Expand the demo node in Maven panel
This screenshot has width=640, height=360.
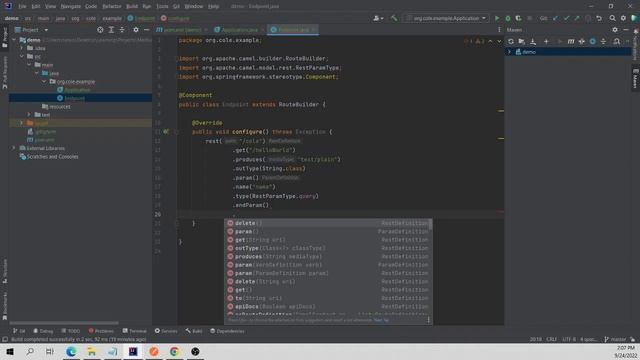tap(509, 52)
